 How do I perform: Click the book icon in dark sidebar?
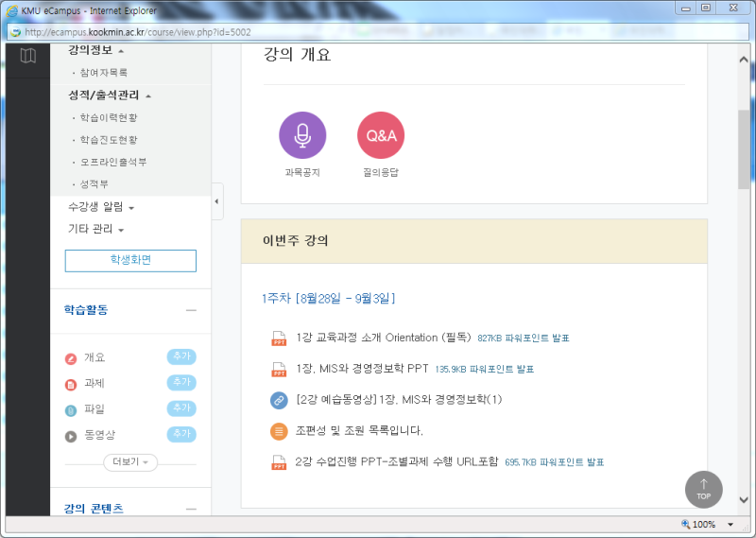(28, 56)
